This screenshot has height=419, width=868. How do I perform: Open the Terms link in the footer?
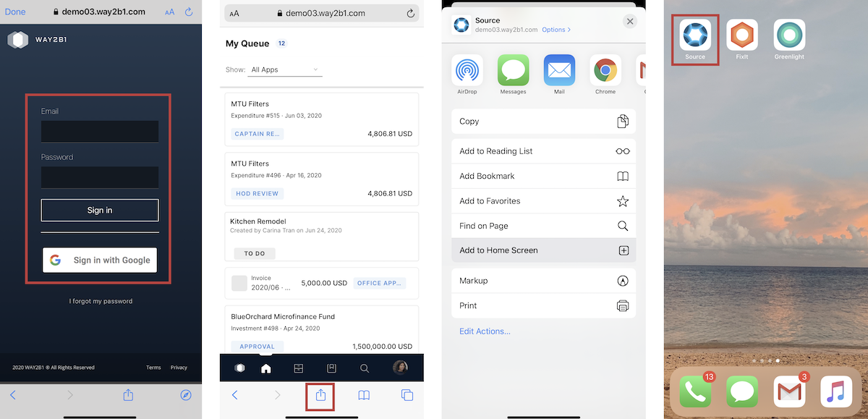point(153,368)
